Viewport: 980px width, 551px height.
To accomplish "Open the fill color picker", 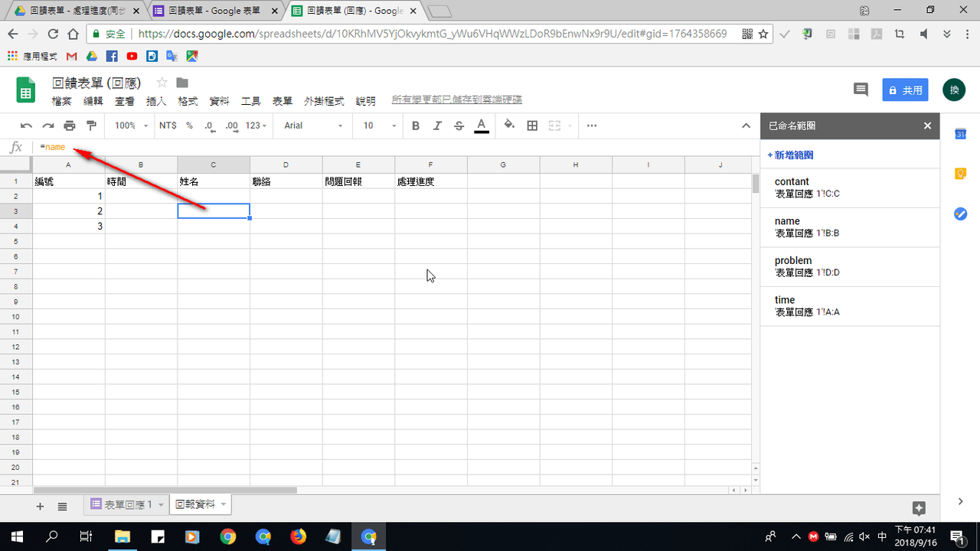I will (x=509, y=126).
